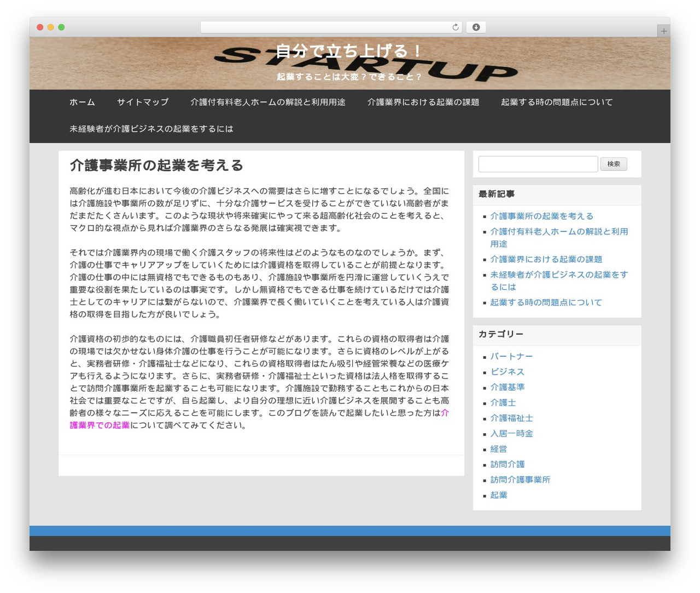Click inside the sidebar search field

(538, 164)
